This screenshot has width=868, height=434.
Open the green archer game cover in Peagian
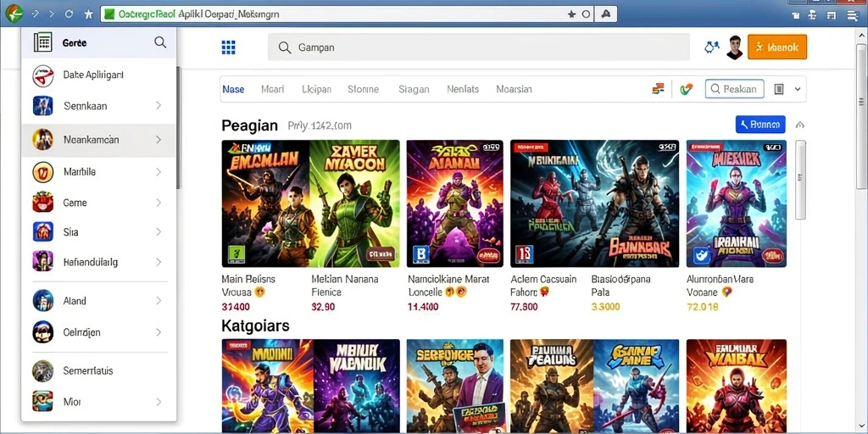[354, 203]
